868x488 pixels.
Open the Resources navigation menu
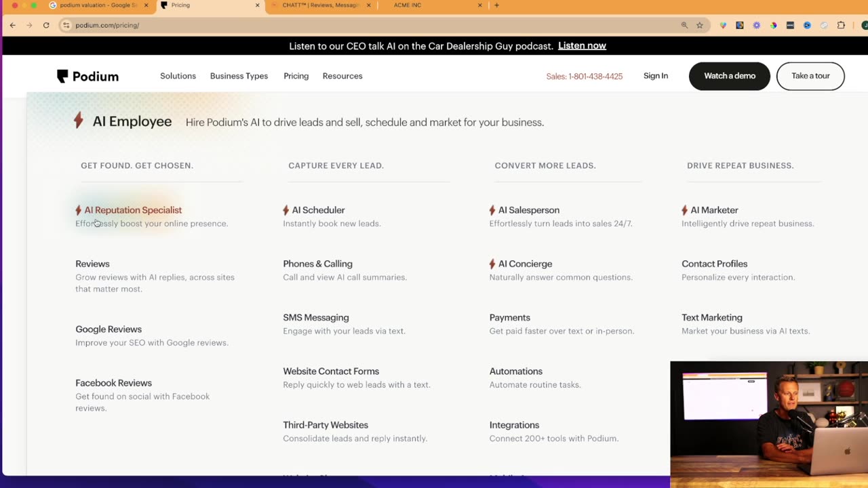point(342,76)
